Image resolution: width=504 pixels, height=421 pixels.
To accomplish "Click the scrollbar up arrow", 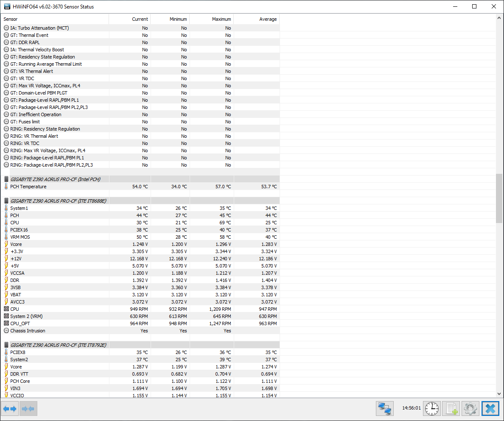I will [x=499, y=18].
